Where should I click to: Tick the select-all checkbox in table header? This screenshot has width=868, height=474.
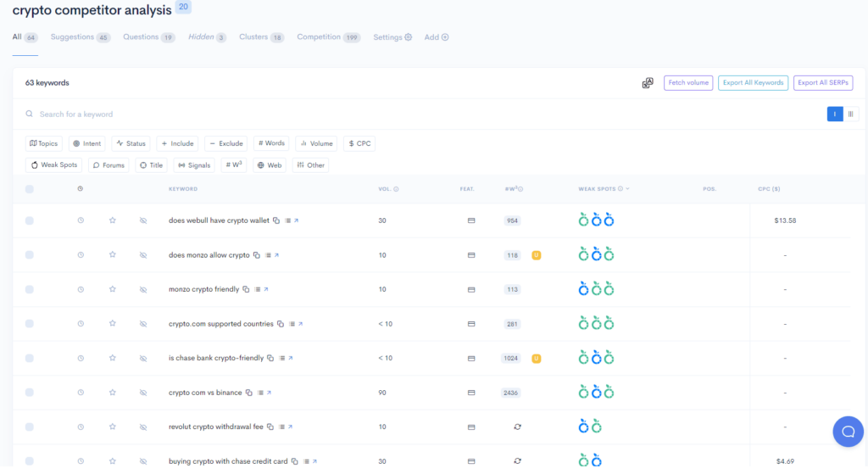point(30,189)
